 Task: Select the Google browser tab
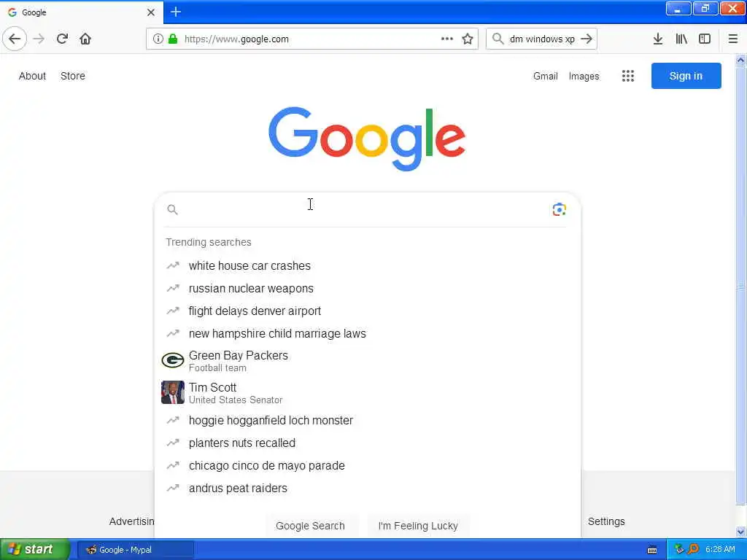coord(82,12)
